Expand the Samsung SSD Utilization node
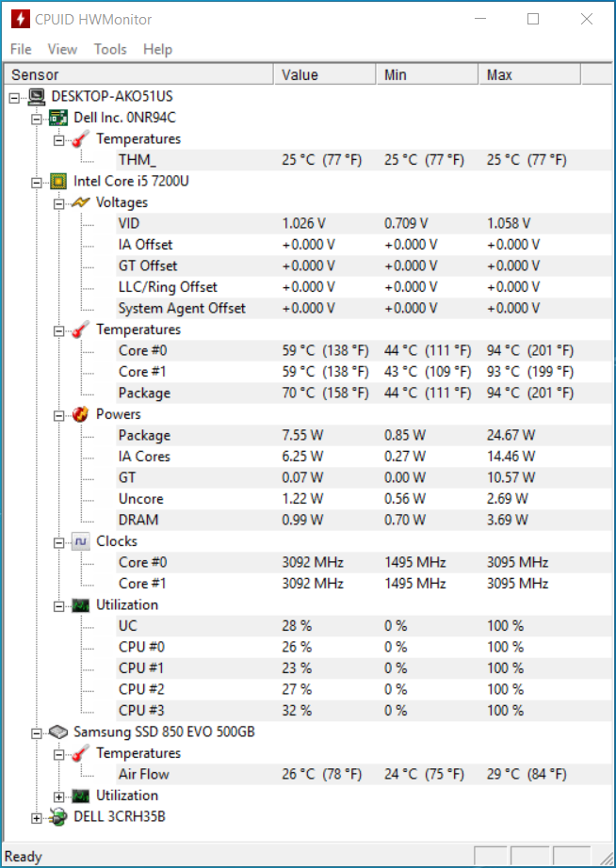Viewport: 616px width, 868px height. 58,797
